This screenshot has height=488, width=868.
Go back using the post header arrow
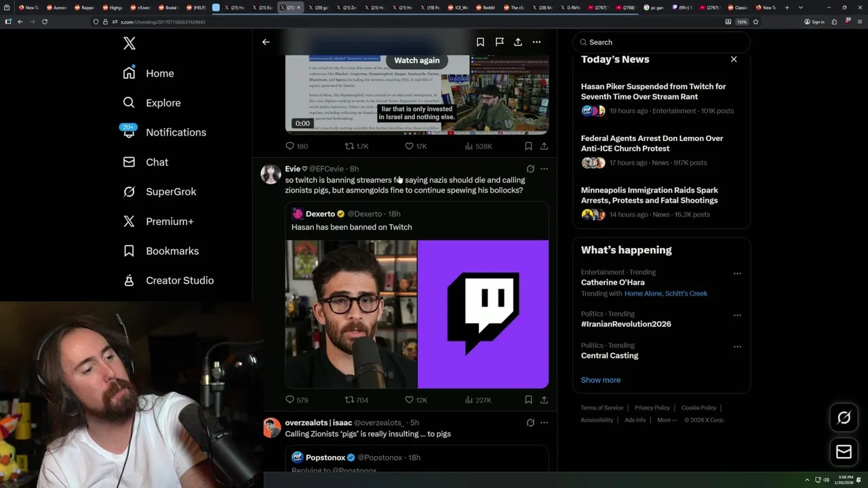[x=266, y=42]
